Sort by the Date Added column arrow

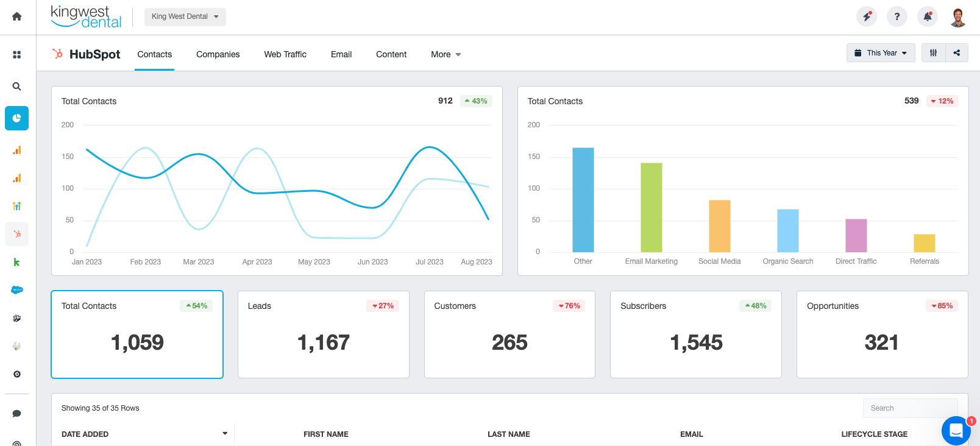pyautogui.click(x=225, y=434)
